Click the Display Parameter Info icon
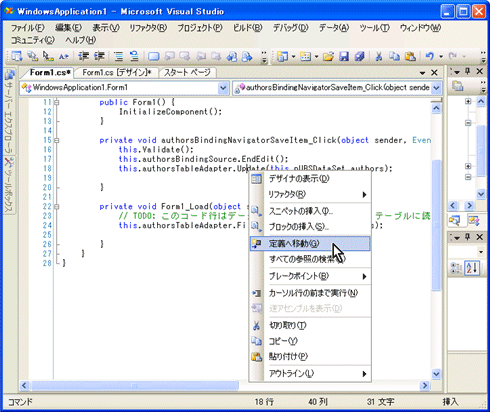The image size is (490, 412). tap(33, 56)
